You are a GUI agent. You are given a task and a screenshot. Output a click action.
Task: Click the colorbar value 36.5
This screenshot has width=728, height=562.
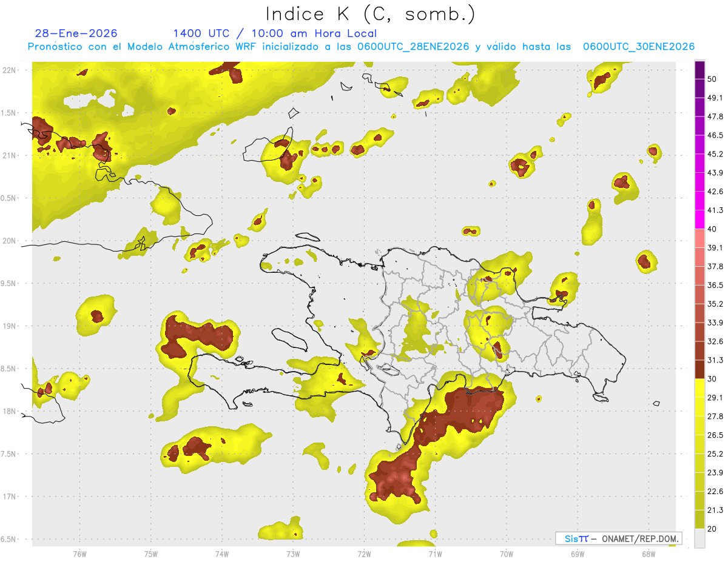[x=715, y=285]
